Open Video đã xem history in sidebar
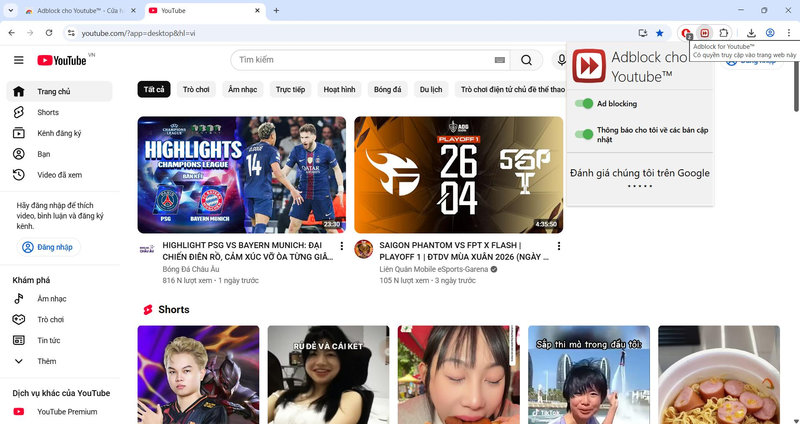This screenshot has width=800, height=424. coord(59,175)
